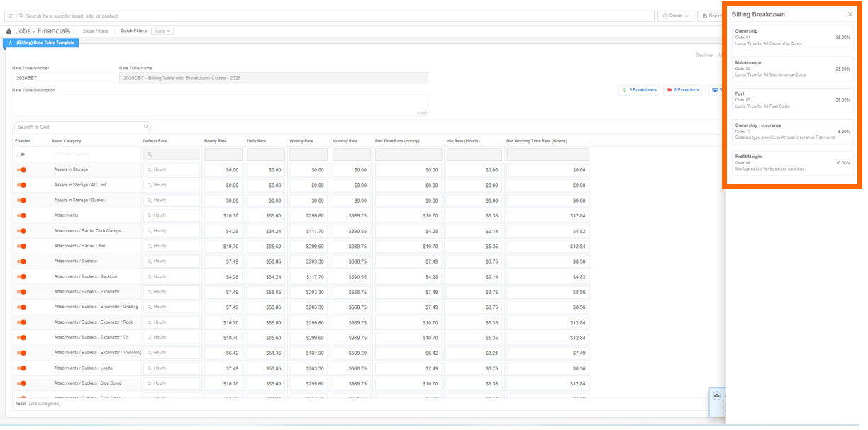Image resolution: width=868 pixels, height=430 pixels.
Task: Enable the 3rd Party Trucking toggle
Action: point(21,154)
